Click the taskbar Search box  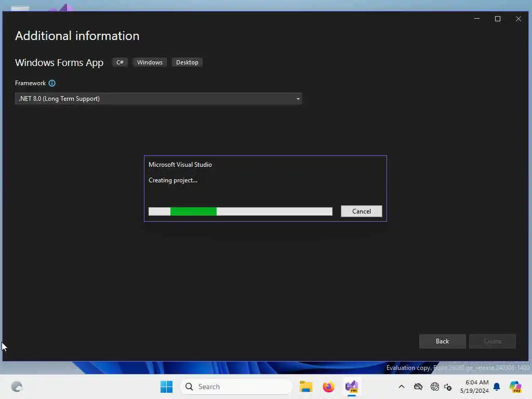click(236, 387)
